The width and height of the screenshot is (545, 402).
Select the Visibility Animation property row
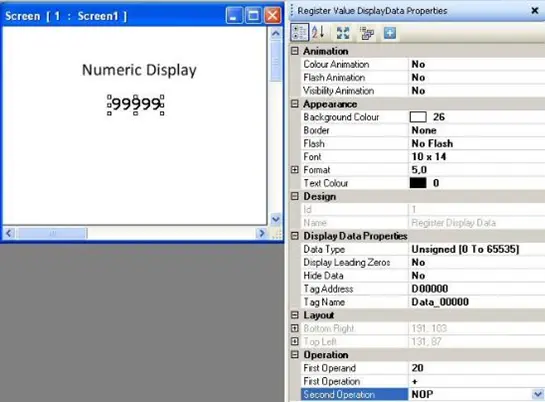click(x=423, y=91)
